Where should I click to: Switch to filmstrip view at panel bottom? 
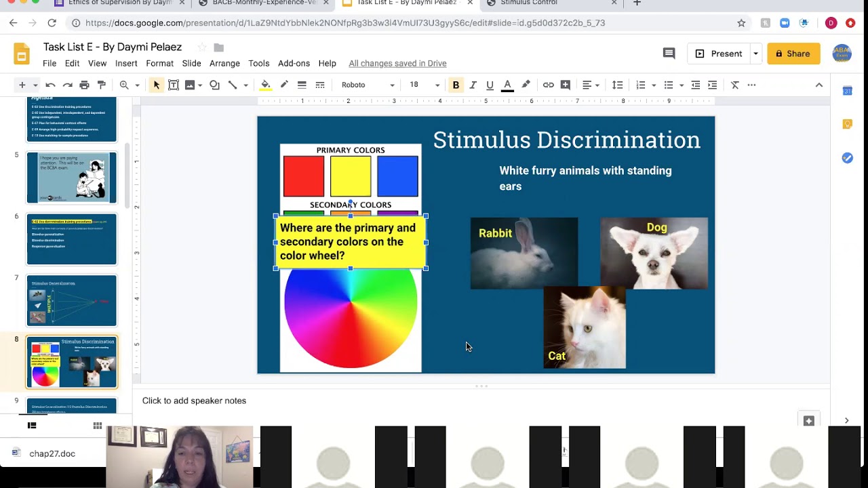click(31, 426)
